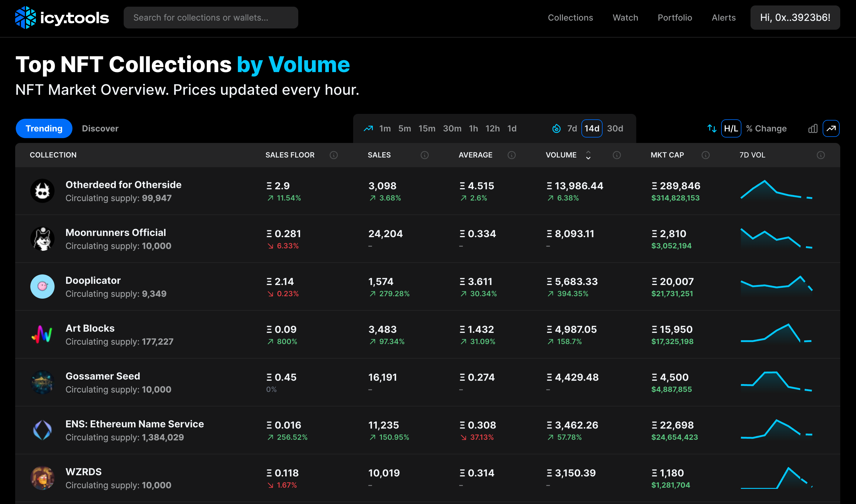
Task: Click the ENS diamond logo icon
Action: pos(42,430)
